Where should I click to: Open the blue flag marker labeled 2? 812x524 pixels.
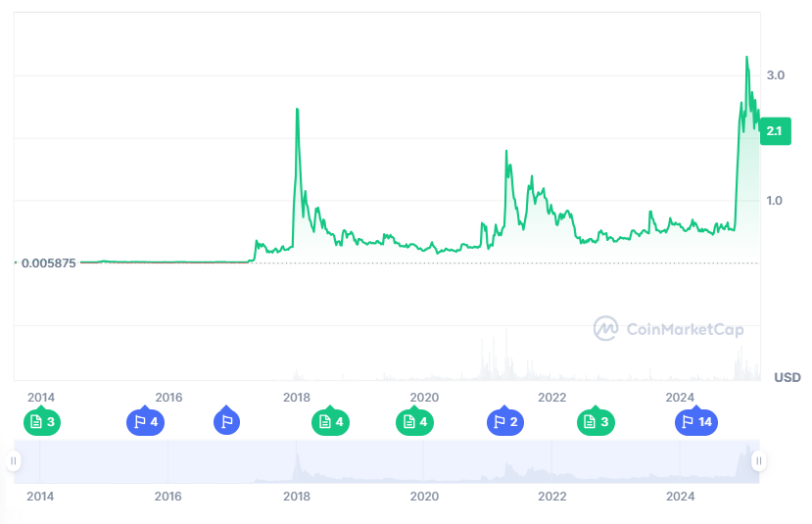click(504, 422)
